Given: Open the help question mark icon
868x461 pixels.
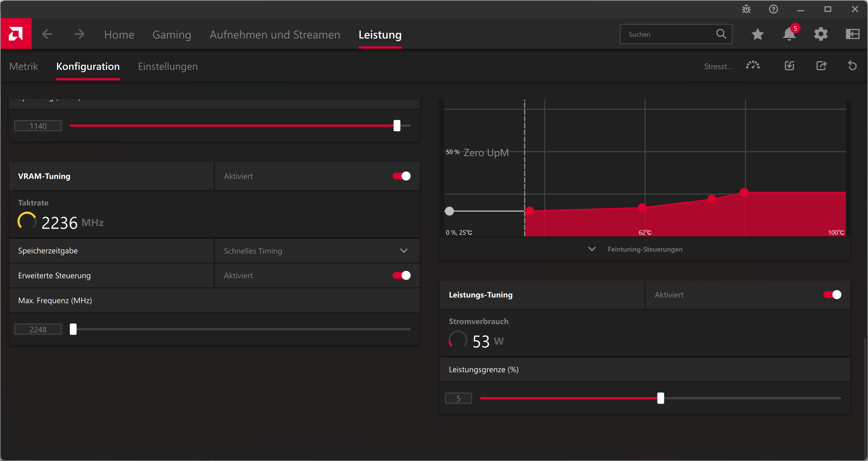Looking at the screenshot, I should [773, 9].
